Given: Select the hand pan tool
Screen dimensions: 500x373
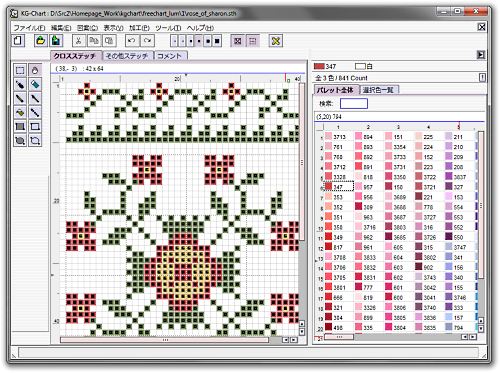Looking at the screenshot, I should tap(35, 70).
